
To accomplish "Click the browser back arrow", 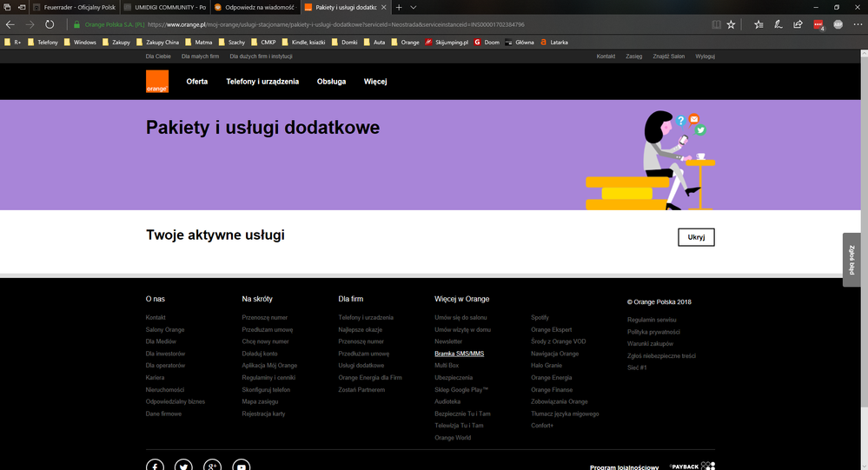I will (10, 24).
